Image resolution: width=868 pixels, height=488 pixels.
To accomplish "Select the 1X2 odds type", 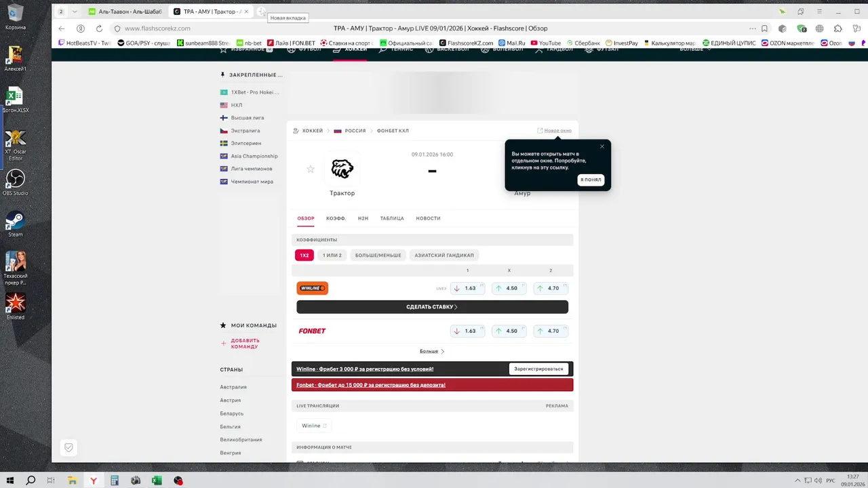I will tap(304, 256).
